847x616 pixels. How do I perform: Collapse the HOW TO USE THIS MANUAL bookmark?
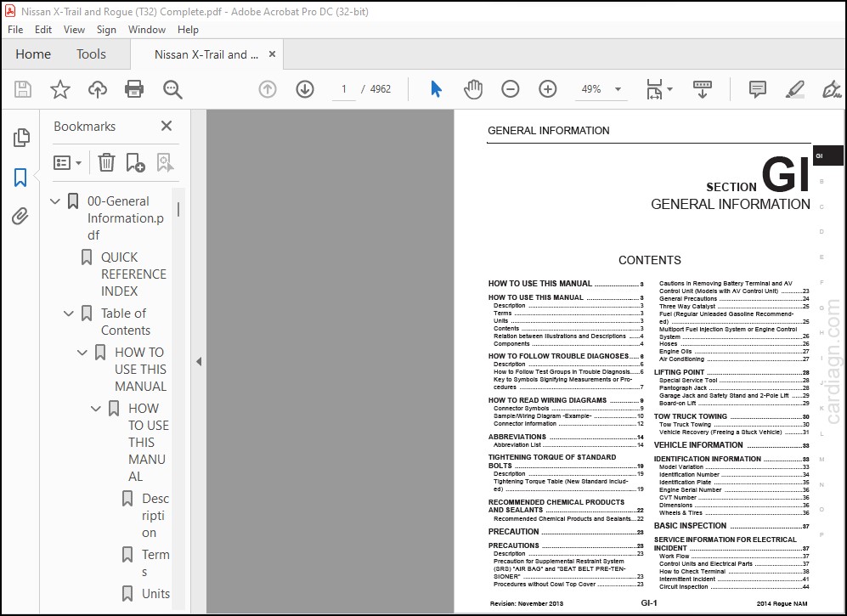pos(82,353)
